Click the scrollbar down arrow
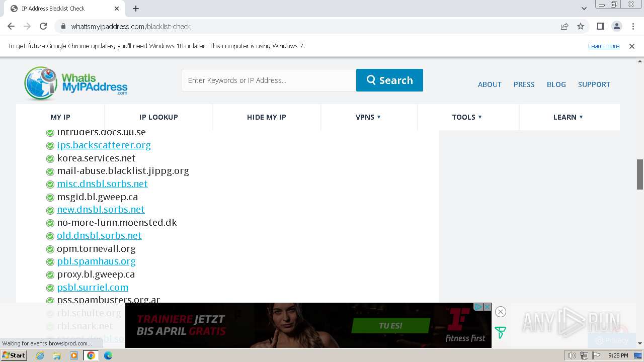This screenshot has height=362, width=644. 640,343
